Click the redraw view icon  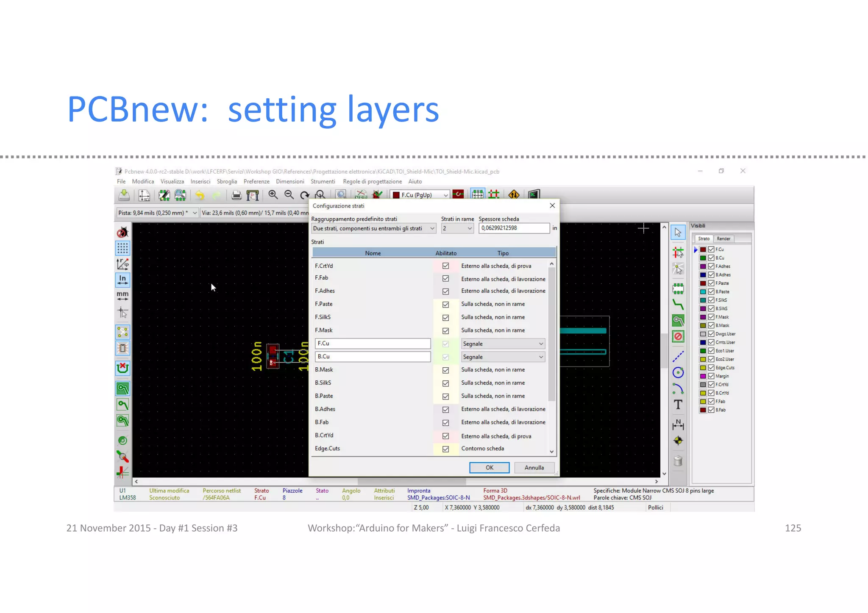click(304, 195)
